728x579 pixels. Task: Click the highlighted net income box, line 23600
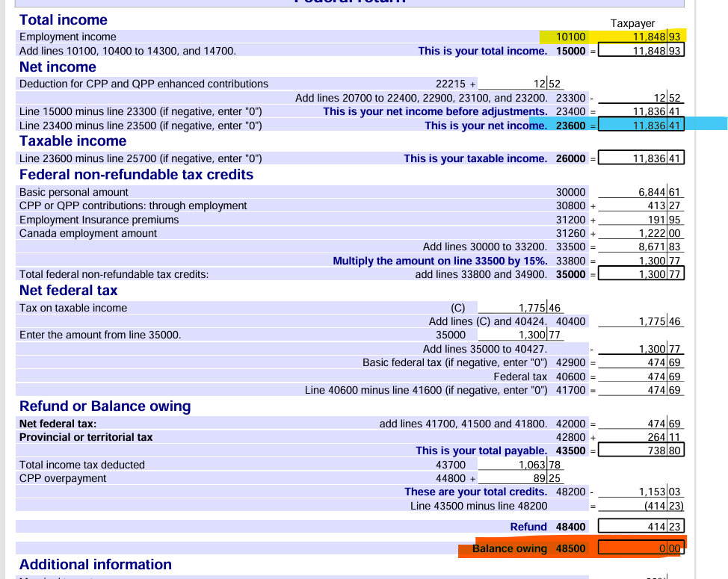[641, 126]
